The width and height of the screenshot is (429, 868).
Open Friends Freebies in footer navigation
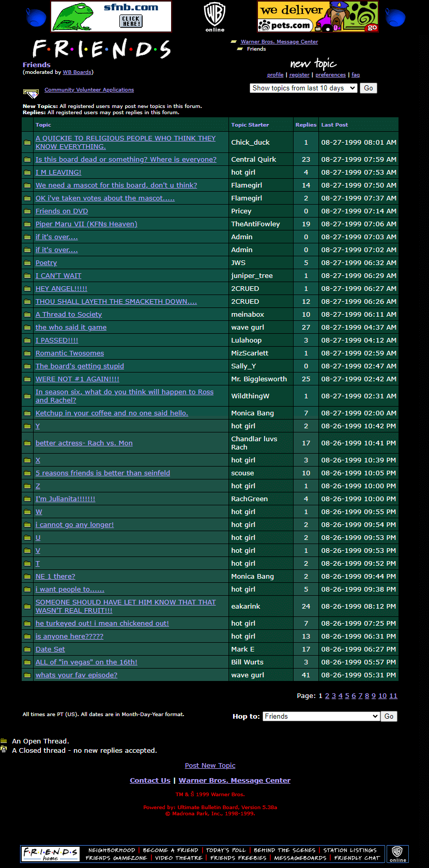click(x=238, y=858)
